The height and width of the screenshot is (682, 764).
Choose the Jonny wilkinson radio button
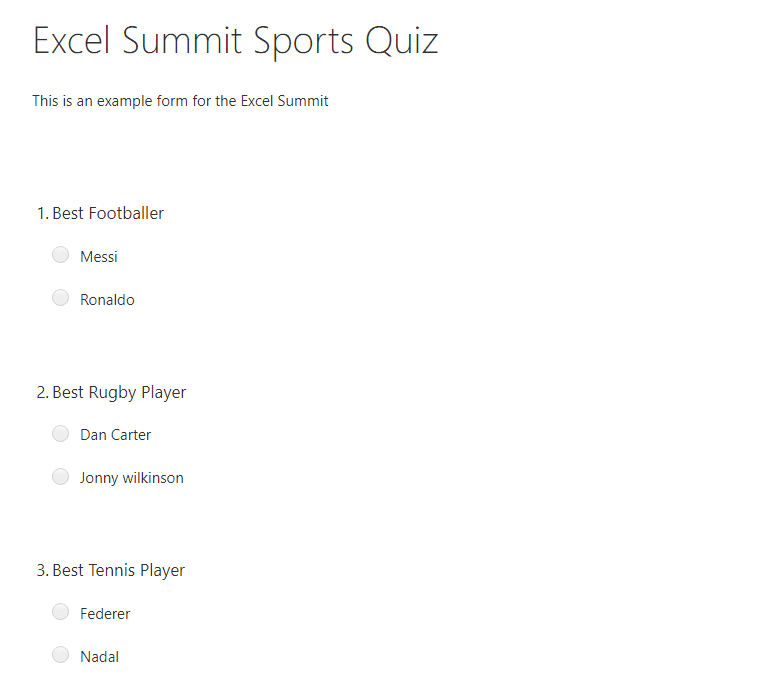click(60, 476)
